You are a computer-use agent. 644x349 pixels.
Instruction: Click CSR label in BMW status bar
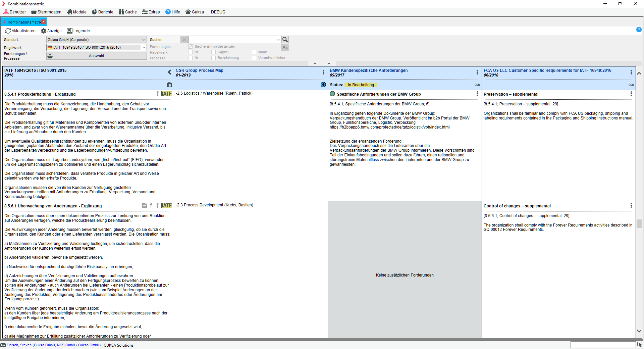[477, 85]
